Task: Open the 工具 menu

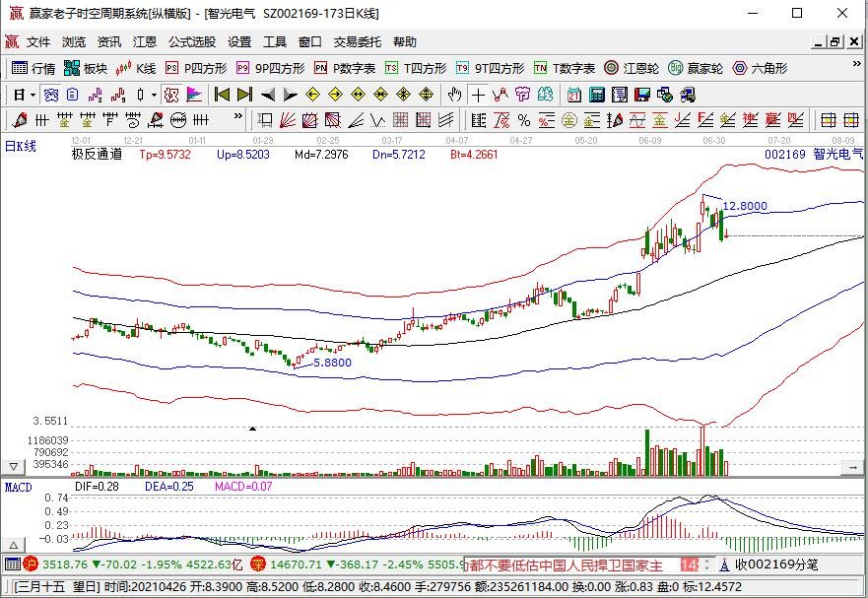Action: pos(275,42)
